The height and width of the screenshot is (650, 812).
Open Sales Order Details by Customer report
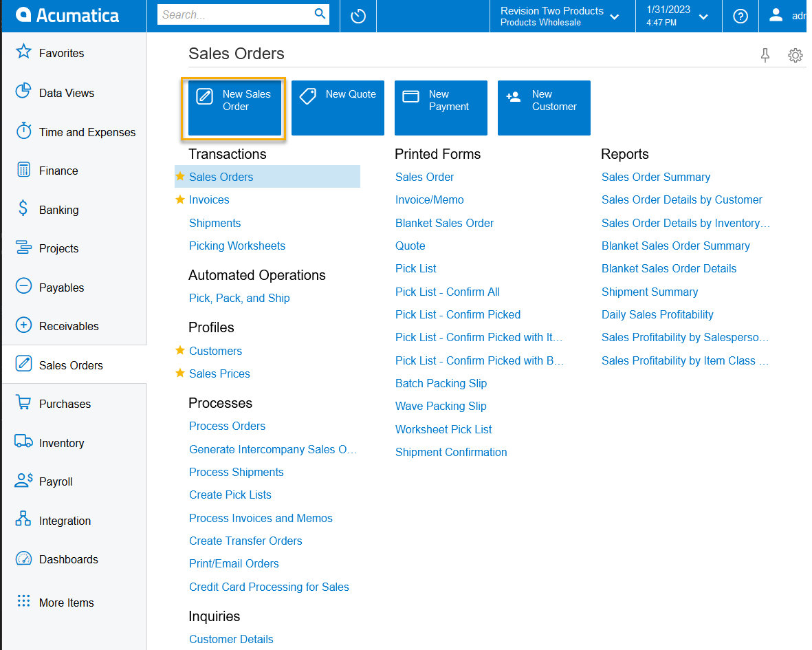pyautogui.click(x=681, y=200)
